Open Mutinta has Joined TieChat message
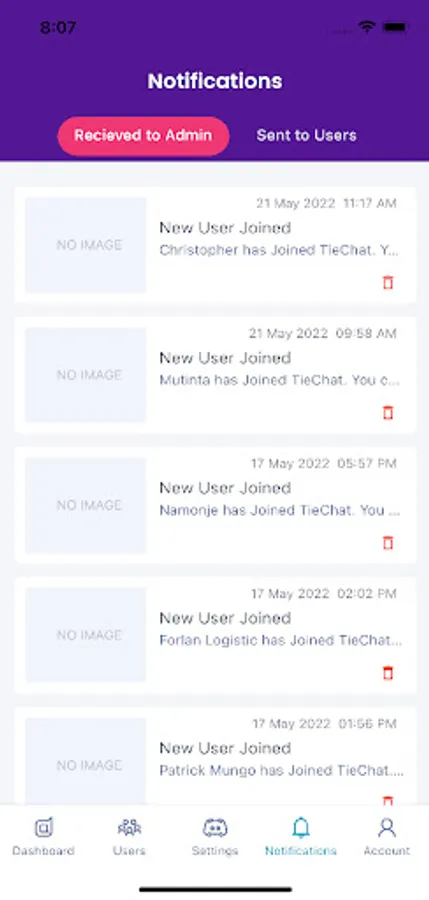Viewport: 429px width, 900px height. [x=279, y=380]
